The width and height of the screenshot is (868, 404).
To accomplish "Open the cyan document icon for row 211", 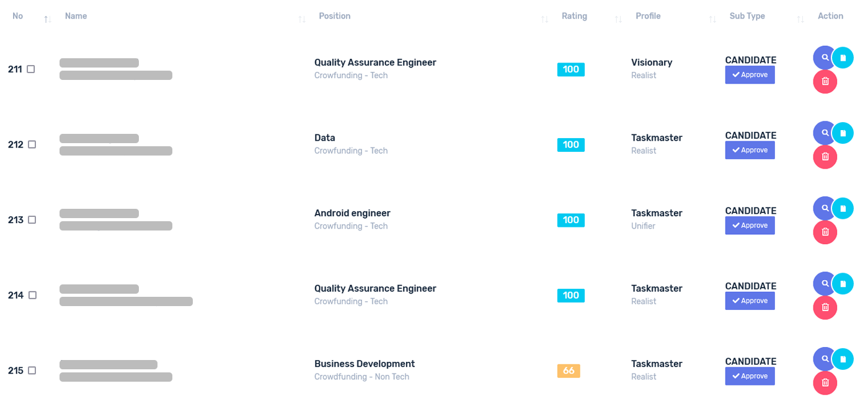I will (843, 58).
